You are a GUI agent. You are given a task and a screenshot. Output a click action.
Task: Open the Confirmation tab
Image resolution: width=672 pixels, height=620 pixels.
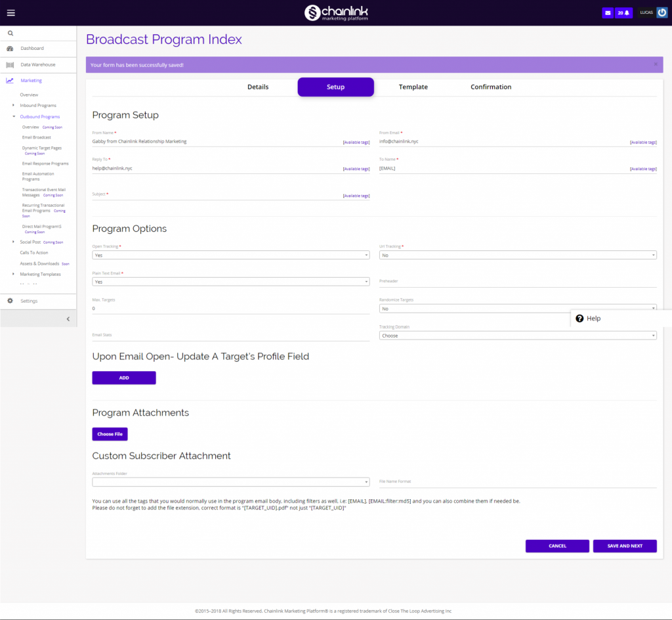tap(490, 87)
